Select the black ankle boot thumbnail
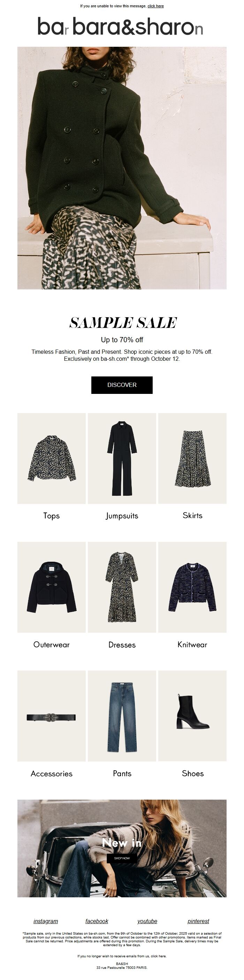The width and height of the screenshot is (244, 980). tap(192, 716)
